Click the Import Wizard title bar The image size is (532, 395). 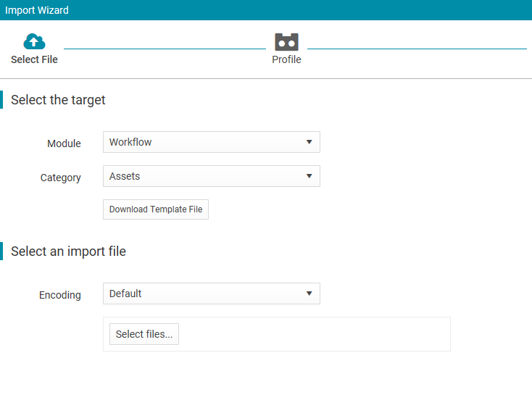coord(266,10)
